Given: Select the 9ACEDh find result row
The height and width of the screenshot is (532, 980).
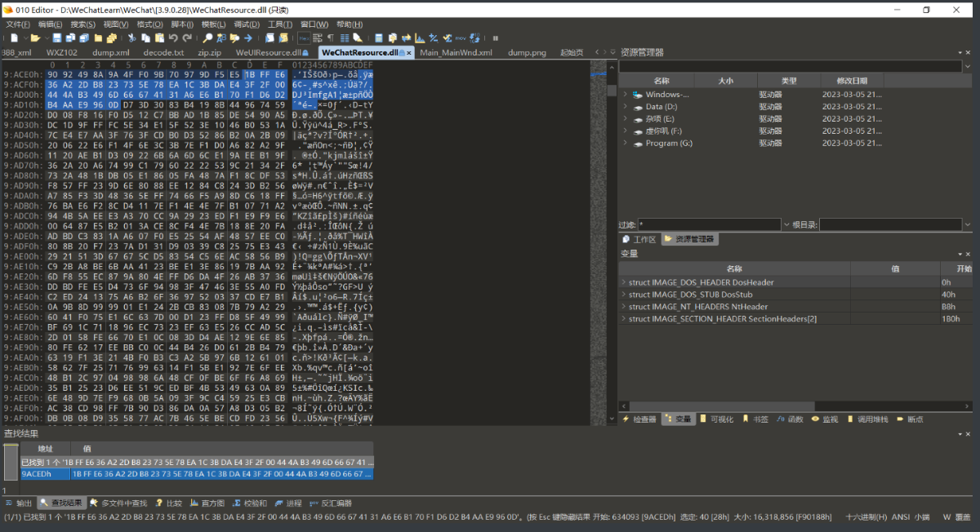Looking at the screenshot, I should [x=197, y=474].
